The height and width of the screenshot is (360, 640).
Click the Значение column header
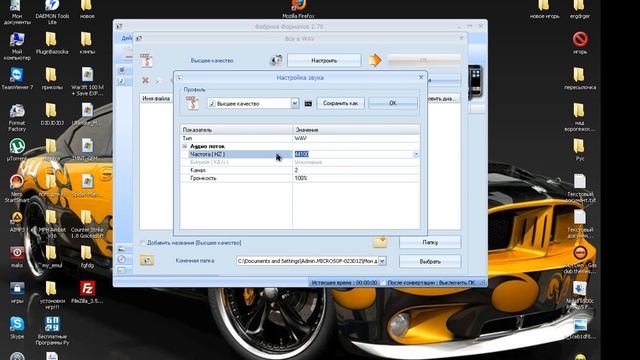(356, 130)
